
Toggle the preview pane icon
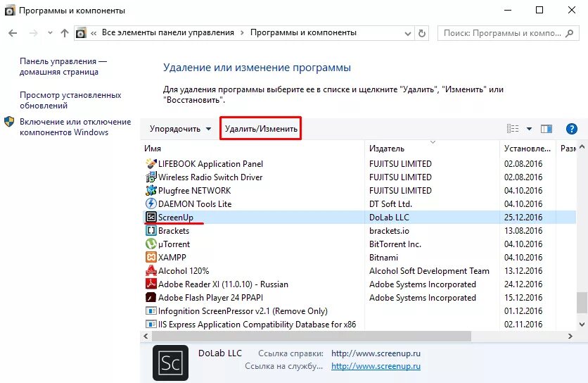coord(547,129)
